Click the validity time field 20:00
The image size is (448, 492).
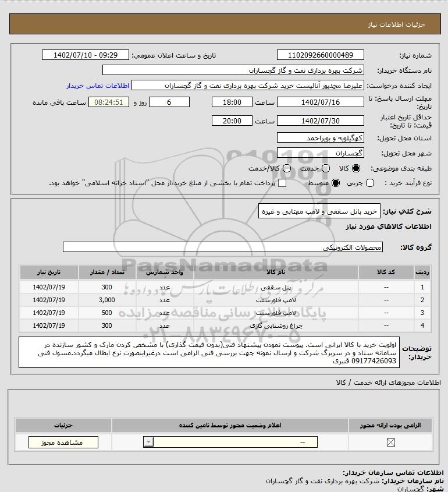point(232,121)
